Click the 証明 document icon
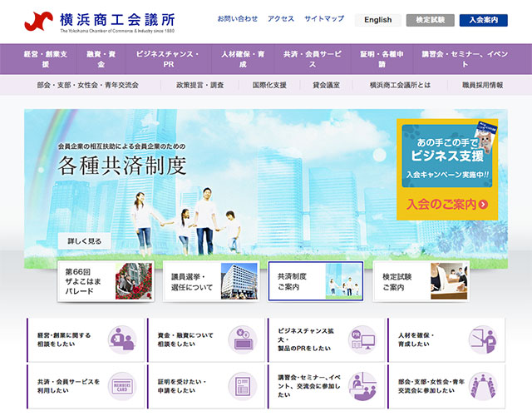 [x=242, y=386]
